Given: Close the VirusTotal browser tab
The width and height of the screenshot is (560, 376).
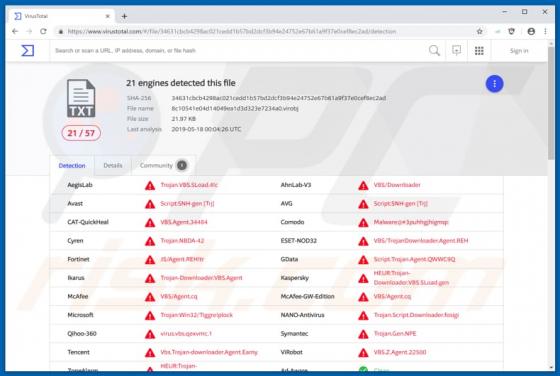Looking at the screenshot, I should [x=108, y=16].
